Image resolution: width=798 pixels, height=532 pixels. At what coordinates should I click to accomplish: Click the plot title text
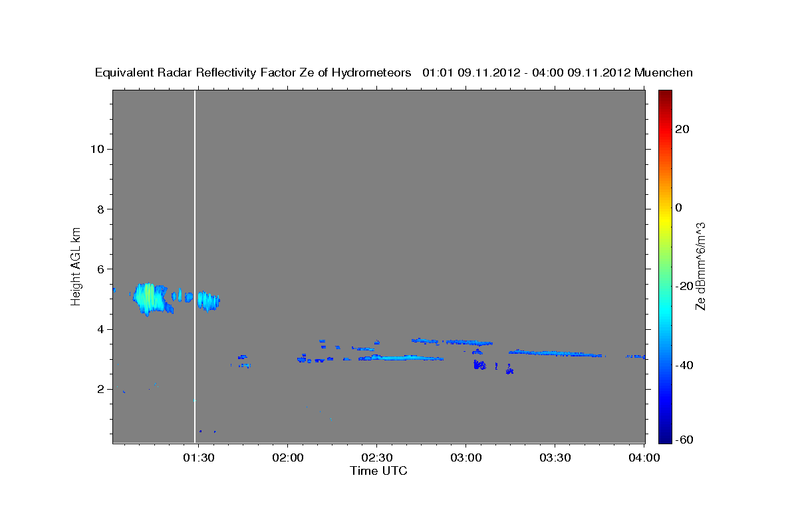(x=394, y=72)
